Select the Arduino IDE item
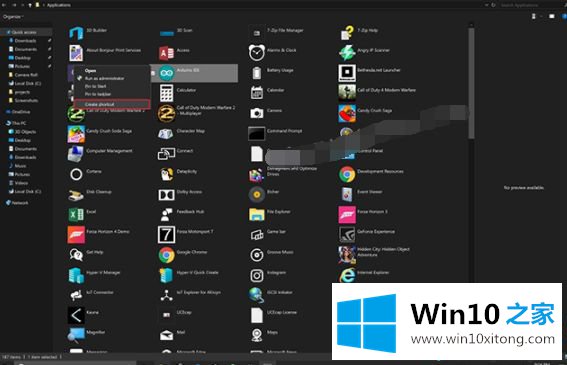 (195, 73)
